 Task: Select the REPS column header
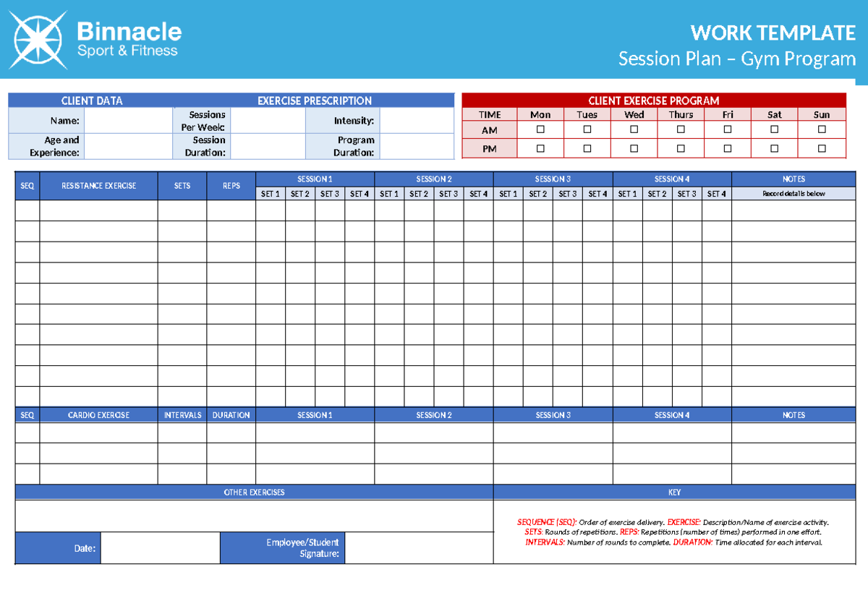coord(231,186)
